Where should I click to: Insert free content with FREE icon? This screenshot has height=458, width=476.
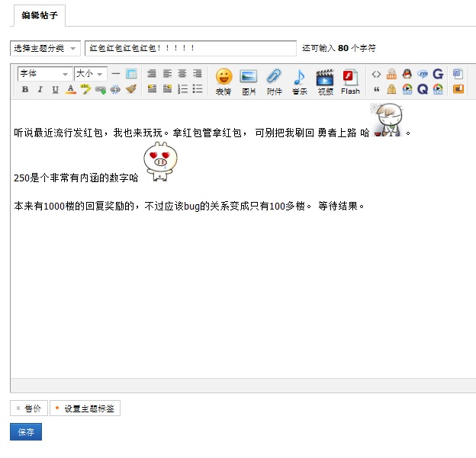point(391,74)
